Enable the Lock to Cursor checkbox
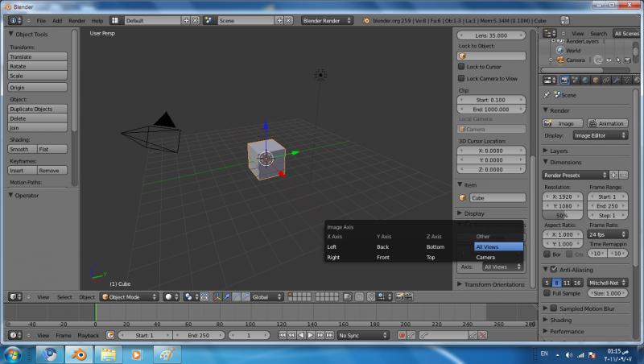Image resolution: width=644 pixels, height=364 pixels. click(461, 66)
